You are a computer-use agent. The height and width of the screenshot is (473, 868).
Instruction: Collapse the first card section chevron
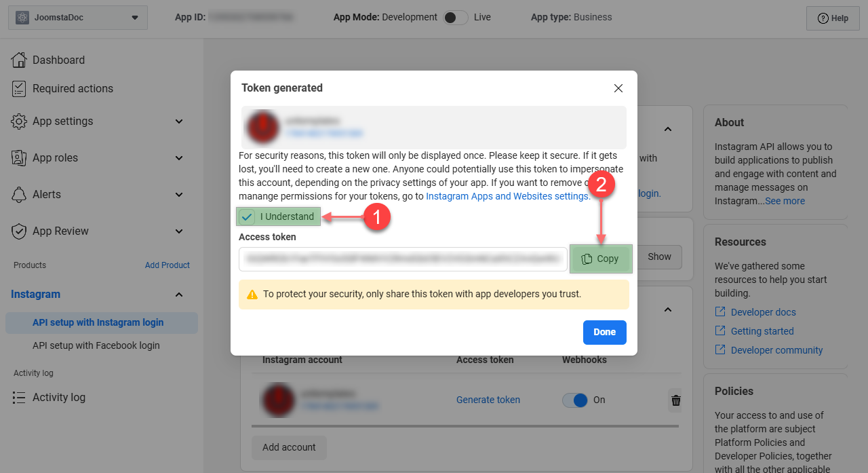point(668,129)
